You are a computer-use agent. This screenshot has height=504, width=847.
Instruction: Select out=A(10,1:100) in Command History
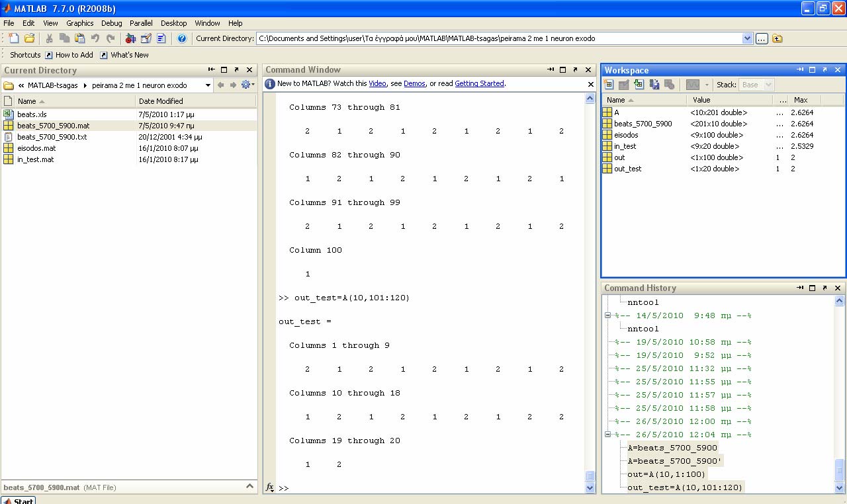666,474
